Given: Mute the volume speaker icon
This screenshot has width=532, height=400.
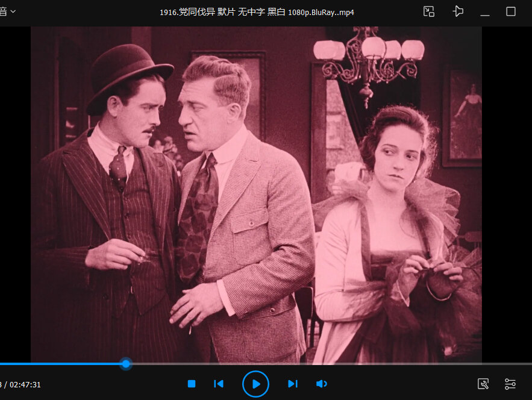Looking at the screenshot, I should [x=321, y=384].
